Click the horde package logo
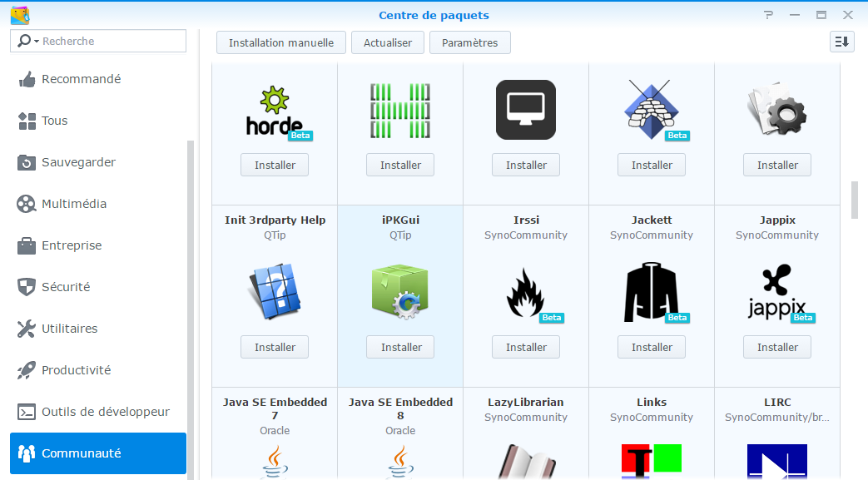The width and height of the screenshot is (868, 480). 275,111
